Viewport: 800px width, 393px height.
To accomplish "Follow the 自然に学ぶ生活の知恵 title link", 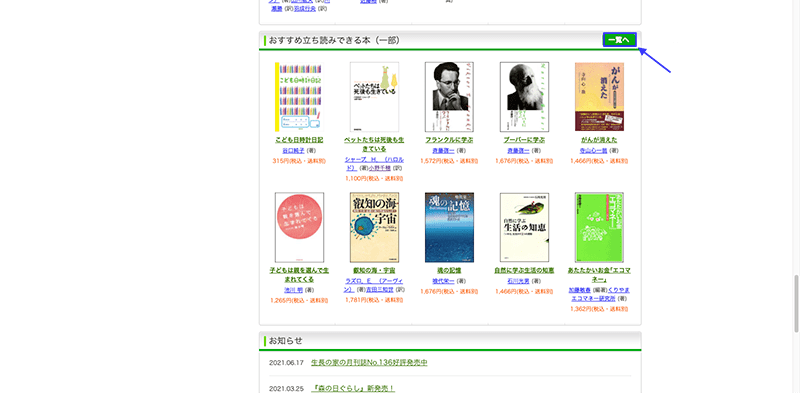I will (524, 271).
